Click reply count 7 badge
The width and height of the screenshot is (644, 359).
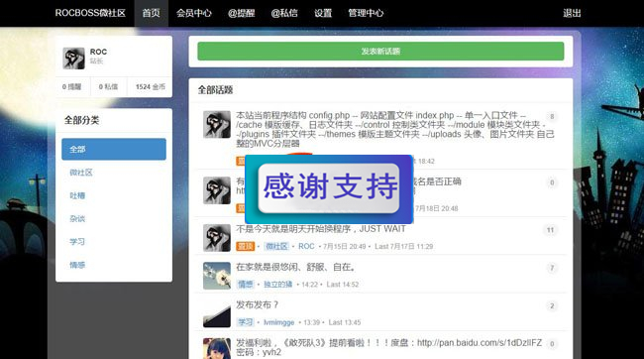(552, 268)
